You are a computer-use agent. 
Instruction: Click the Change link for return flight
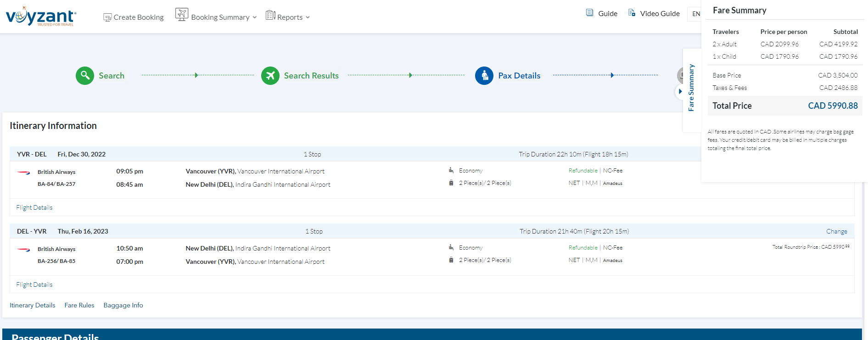(x=836, y=231)
